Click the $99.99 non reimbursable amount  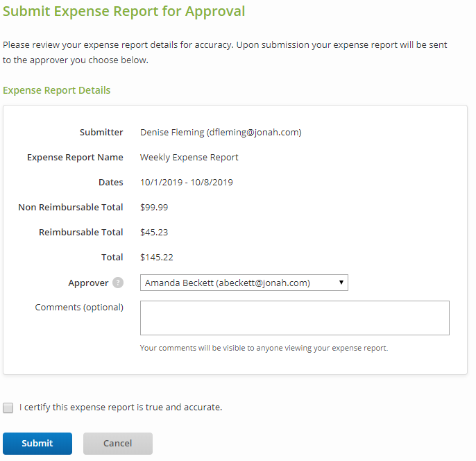tap(154, 207)
